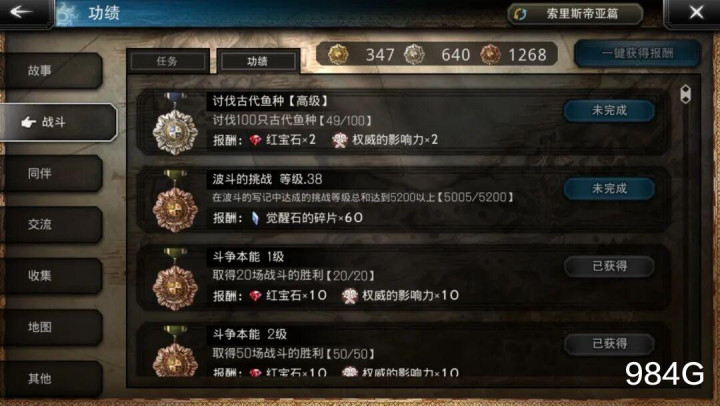Close the achievements window with X
Screen dimensions: 720x406
[x=696, y=12]
